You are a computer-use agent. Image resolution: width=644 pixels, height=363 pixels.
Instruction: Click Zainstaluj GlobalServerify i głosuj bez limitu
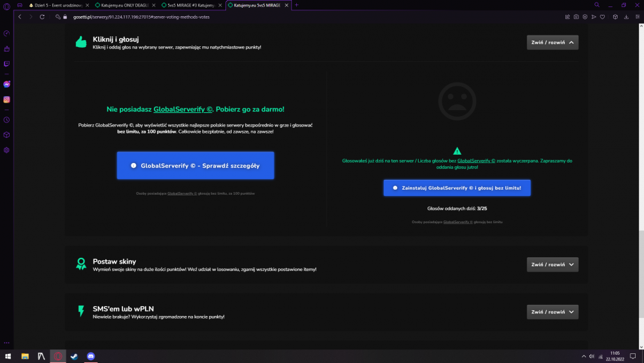[457, 188]
